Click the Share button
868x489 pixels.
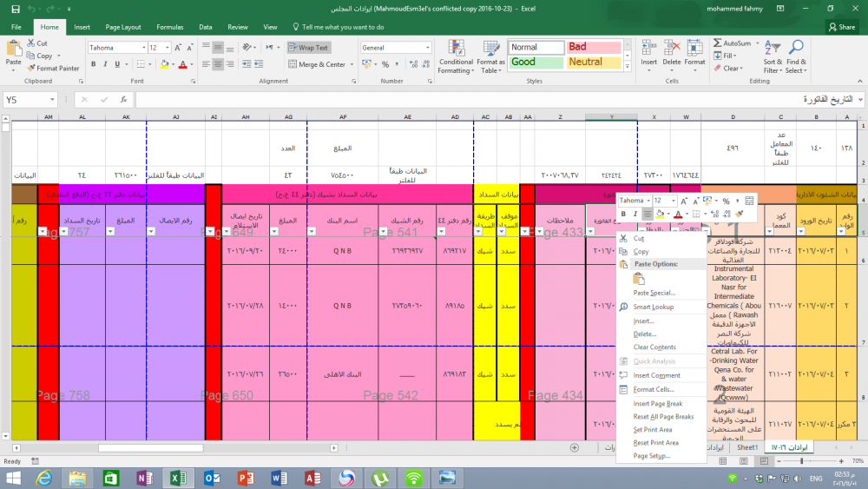point(842,27)
